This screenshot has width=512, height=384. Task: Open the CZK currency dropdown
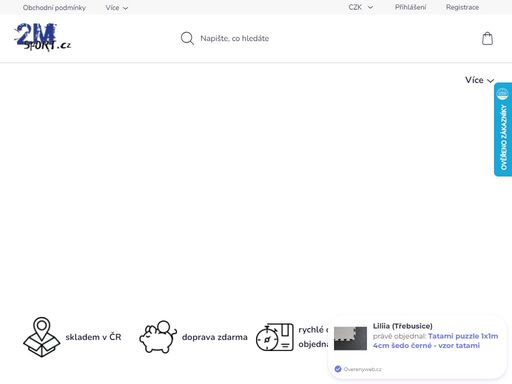pyautogui.click(x=361, y=7)
